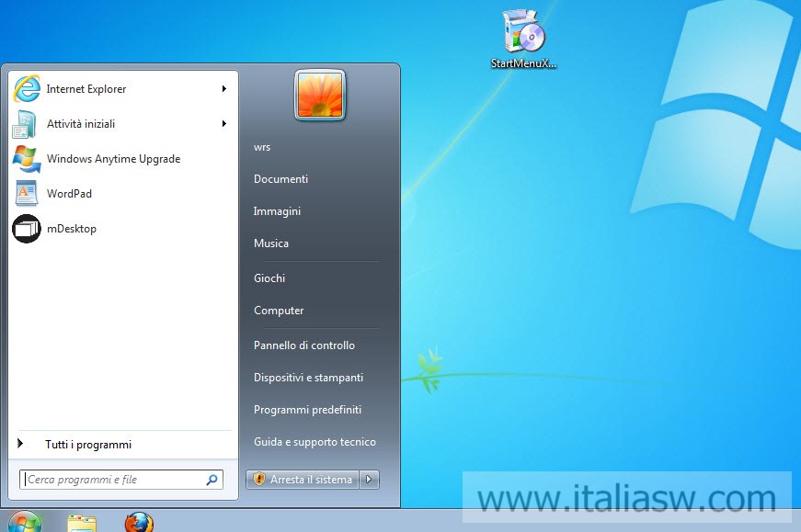Select Windows Anytime Upgrade entry text

click(x=113, y=159)
